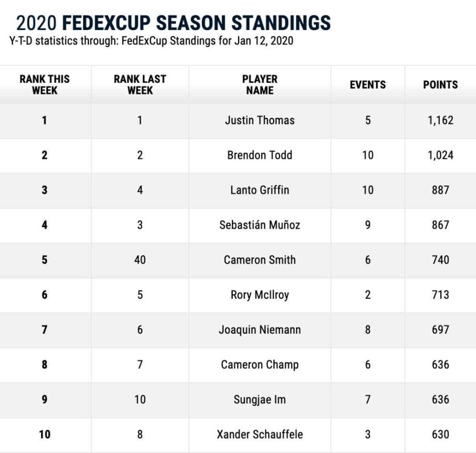Click Justin Thomas's 1,162 points value

[x=440, y=120]
